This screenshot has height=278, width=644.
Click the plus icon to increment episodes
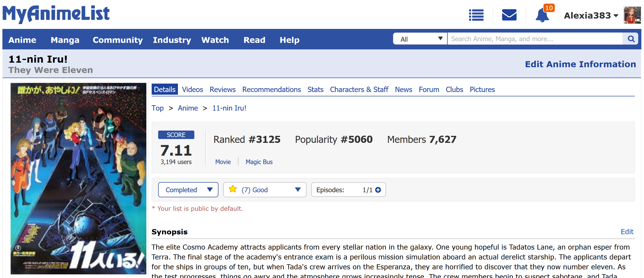(378, 190)
